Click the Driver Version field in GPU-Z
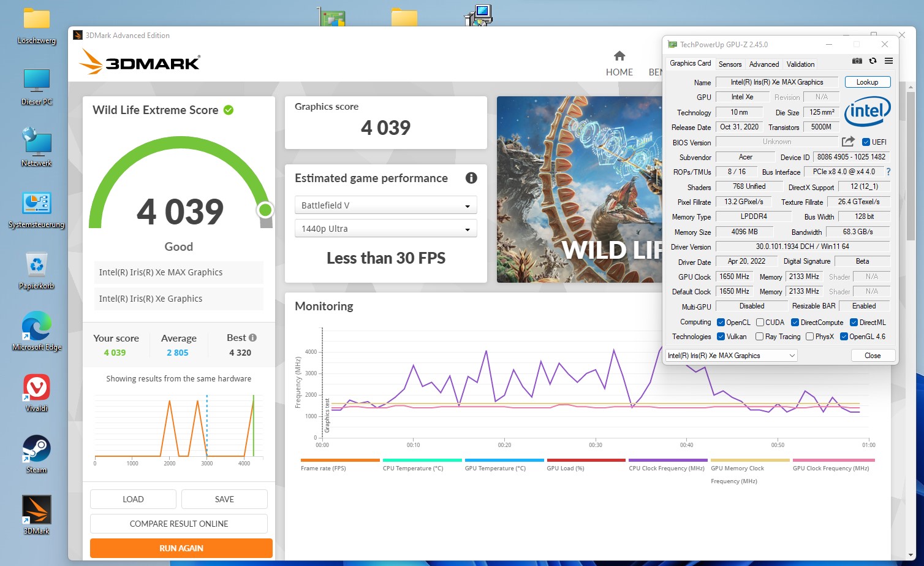Image resolution: width=924 pixels, height=566 pixels. pyautogui.click(x=802, y=247)
